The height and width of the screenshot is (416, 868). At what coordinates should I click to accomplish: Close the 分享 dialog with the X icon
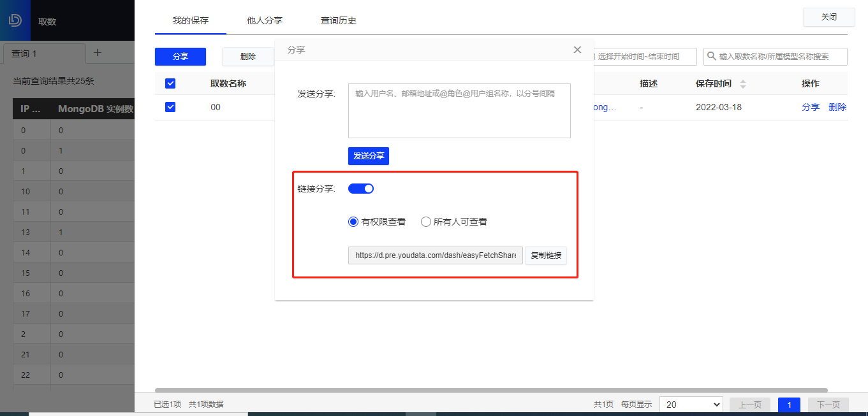coord(577,49)
